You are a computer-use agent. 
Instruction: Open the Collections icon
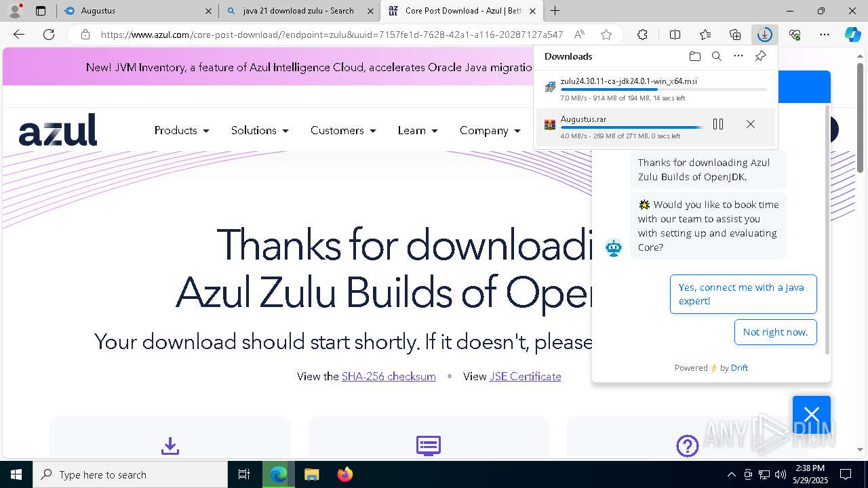coord(735,35)
